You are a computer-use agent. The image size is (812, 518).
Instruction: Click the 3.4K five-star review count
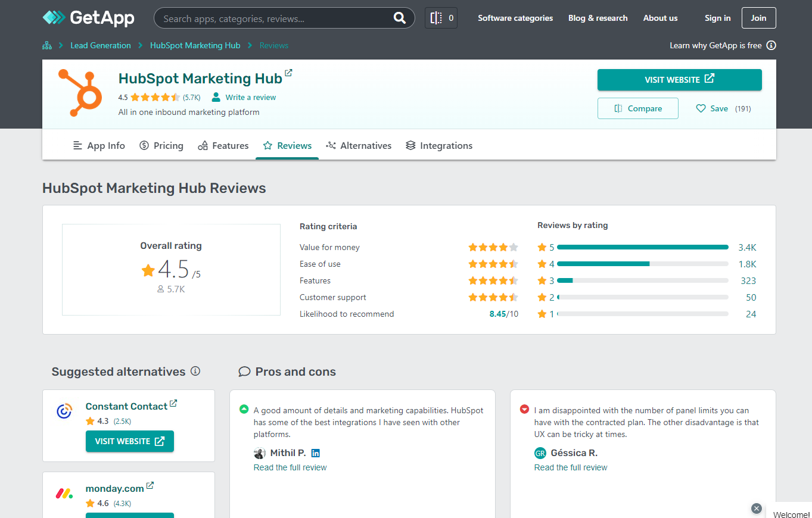pos(747,247)
